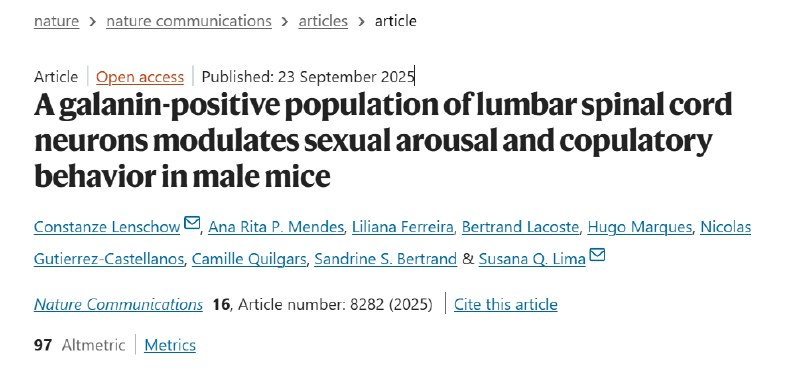The image size is (800, 388).
Task: Select author Camille Quilgars
Action: coord(249,259)
